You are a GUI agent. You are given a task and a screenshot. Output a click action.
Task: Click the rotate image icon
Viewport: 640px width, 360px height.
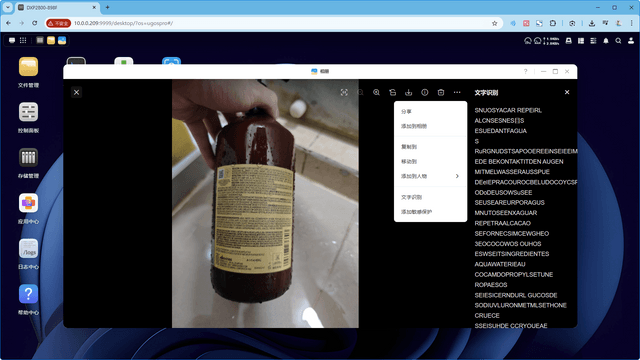coord(392,93)
